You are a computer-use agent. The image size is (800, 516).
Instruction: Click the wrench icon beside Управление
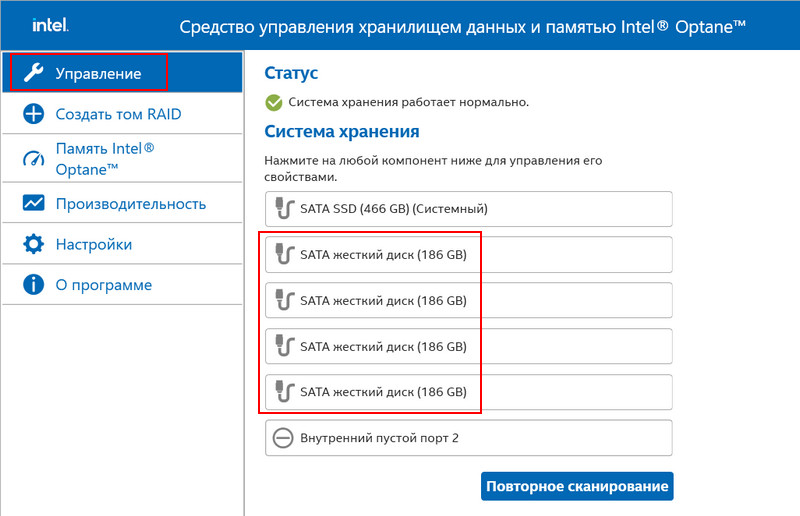[34, 73]
